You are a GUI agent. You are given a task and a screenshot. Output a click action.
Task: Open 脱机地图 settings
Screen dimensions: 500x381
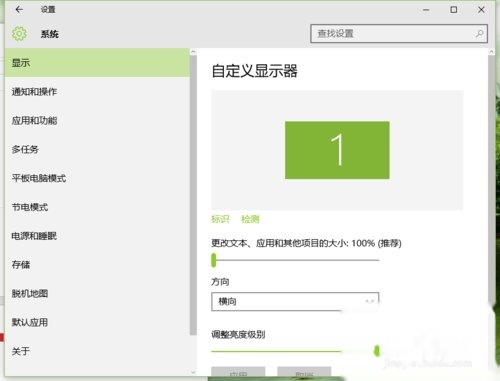tap(97, 293)
